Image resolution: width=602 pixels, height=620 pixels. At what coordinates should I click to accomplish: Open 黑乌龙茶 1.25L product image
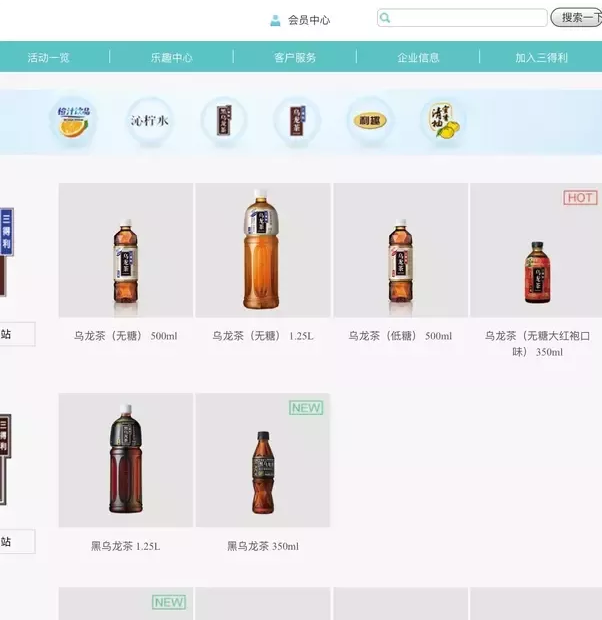tap(126, 460)
